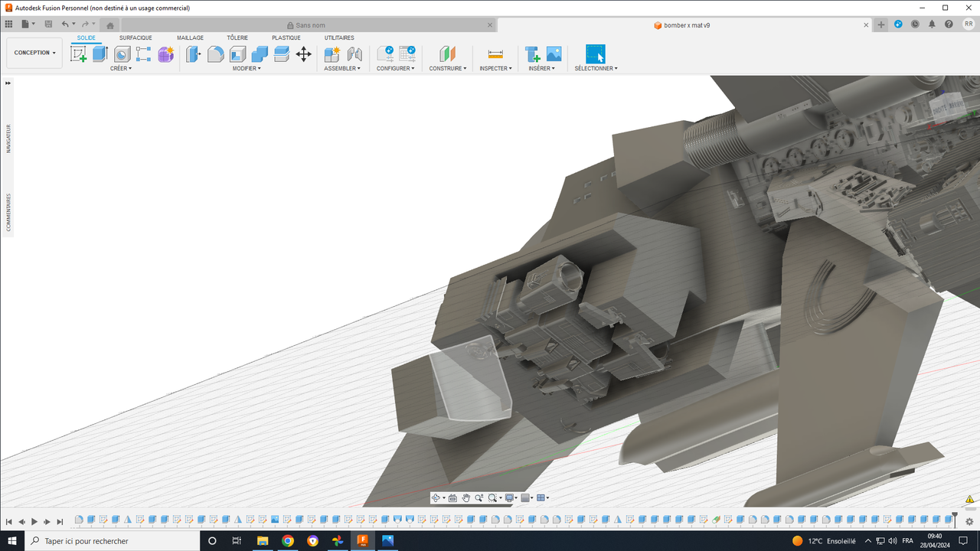Play the design timeline
The height and width of the screenshot is (551, 980).
tap(34, 521)
